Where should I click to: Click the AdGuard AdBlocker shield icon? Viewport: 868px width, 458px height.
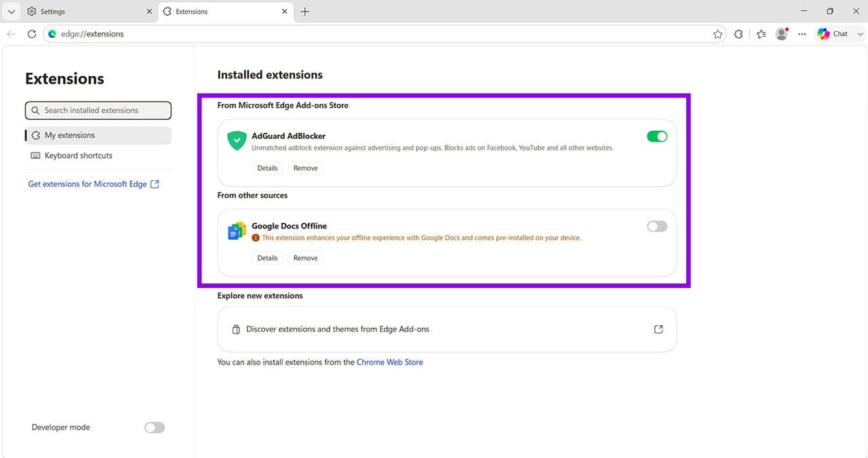[x=237, y=141]
